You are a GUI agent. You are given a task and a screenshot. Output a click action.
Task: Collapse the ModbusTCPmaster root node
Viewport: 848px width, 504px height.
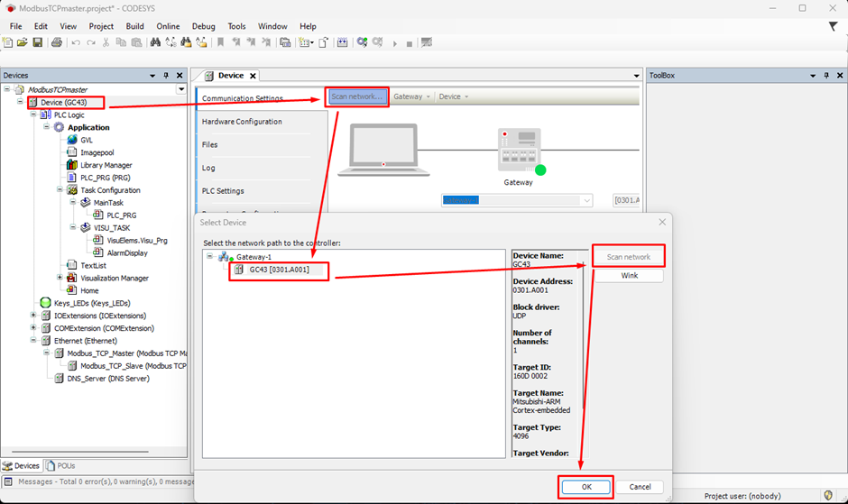click(x=6, y=88)
